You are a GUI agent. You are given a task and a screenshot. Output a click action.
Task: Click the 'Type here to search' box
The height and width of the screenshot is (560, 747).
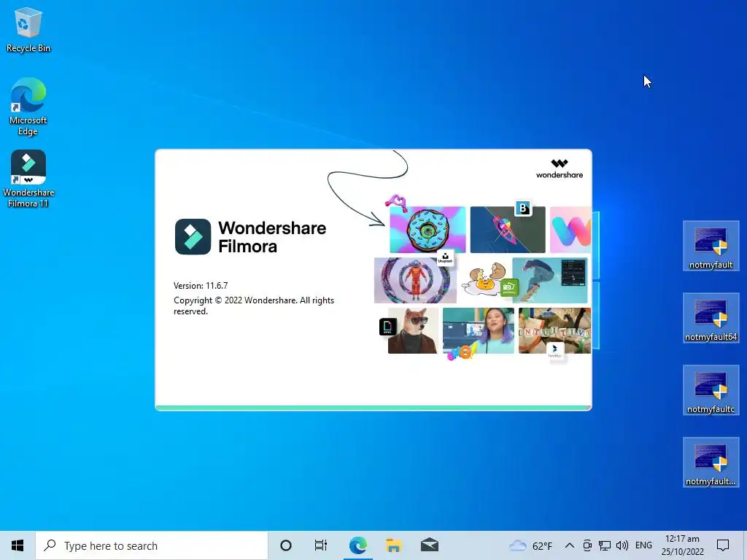coord(152,545)
